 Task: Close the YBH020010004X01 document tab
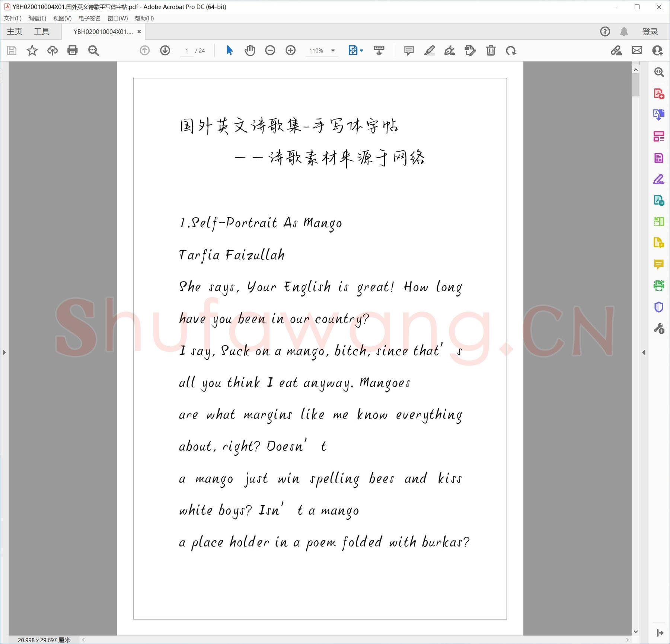tap(139, 32)
